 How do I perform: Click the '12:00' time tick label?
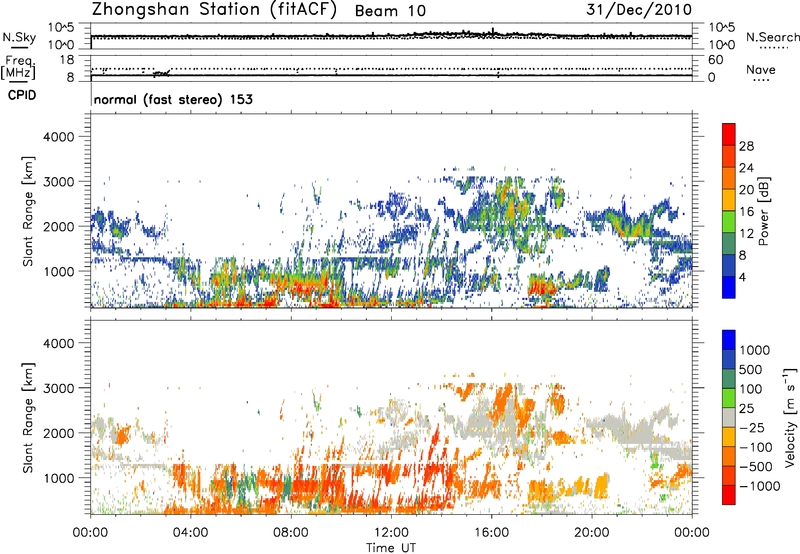pyautogui.click(x=391, y=533)
